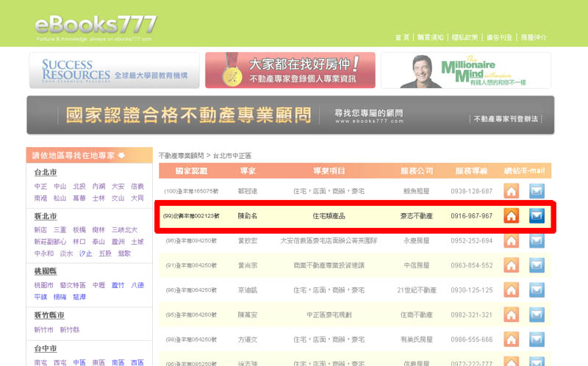Select 信義 district under 台北市
Image resolution: width=588 pixels, height=366 pixels.
[137, 187]
